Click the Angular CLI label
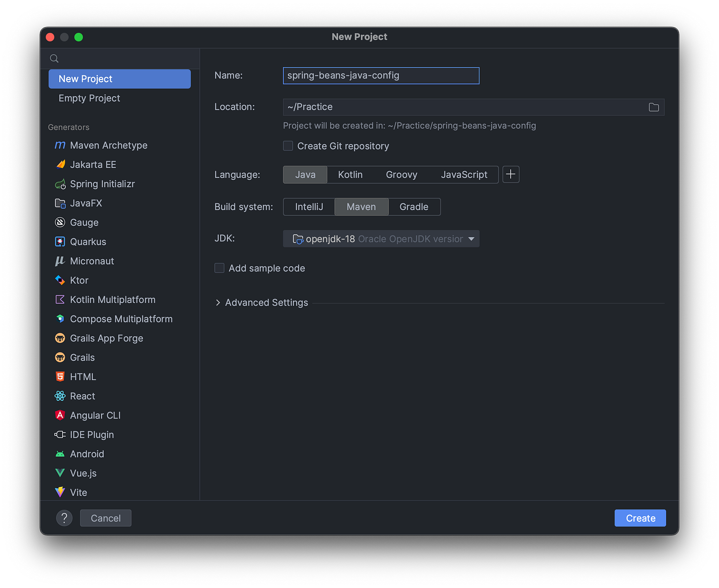This screenshot has width=719, height=588. [x=95, y=415]
